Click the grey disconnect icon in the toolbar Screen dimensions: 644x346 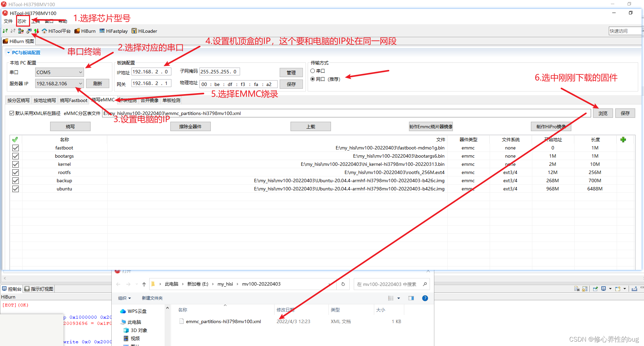(x=13, y=31)
